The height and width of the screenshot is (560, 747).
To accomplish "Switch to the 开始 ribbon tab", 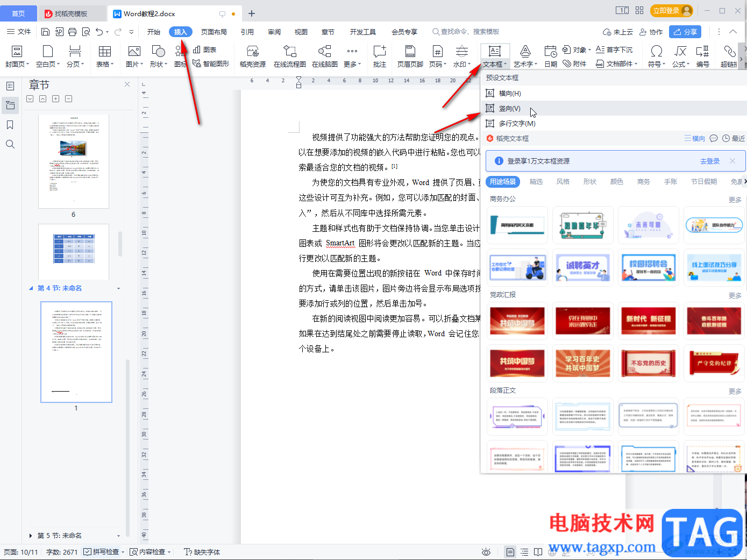I will coord(154,32).
